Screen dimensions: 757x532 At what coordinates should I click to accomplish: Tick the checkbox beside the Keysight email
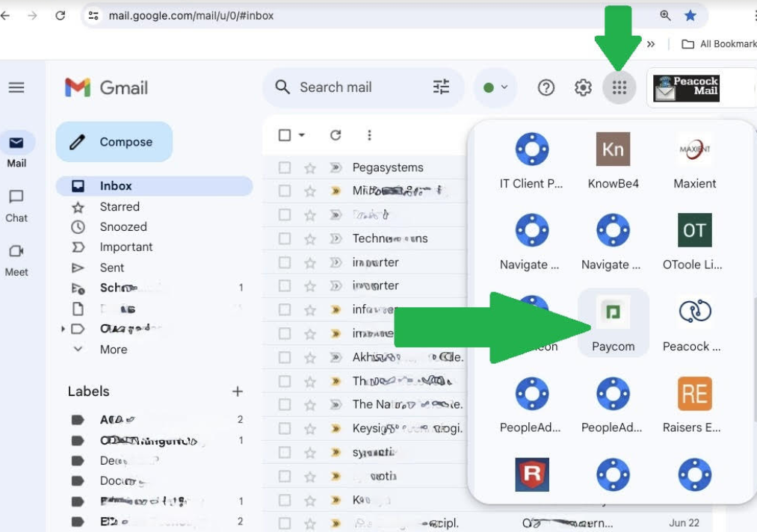click(285, 429)
